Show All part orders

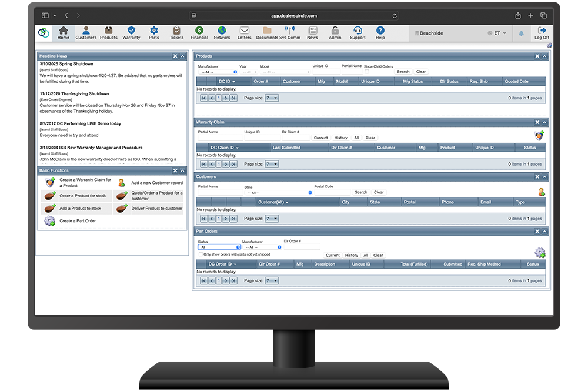[366, 256]
